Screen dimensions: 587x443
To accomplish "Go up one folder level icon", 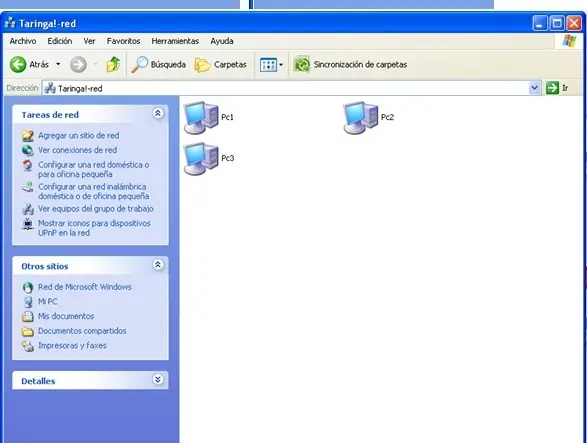I will click(x=113, y=64).
